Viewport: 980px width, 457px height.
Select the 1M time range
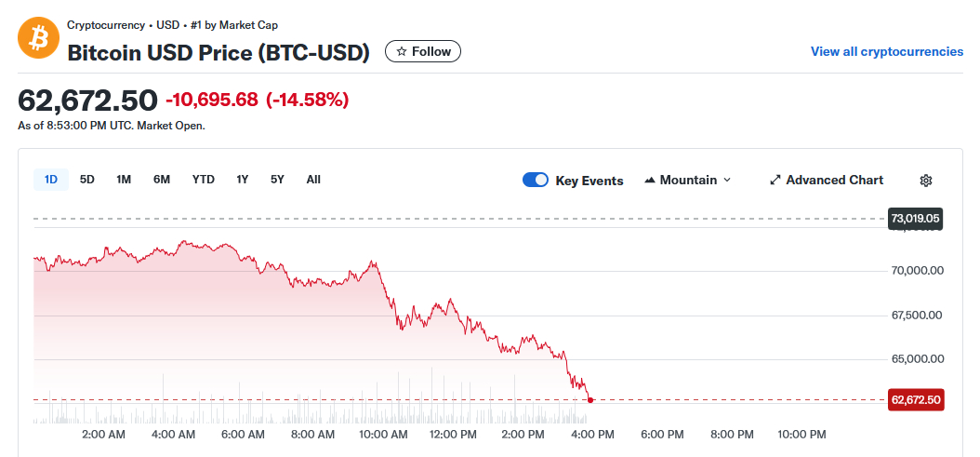124,180
